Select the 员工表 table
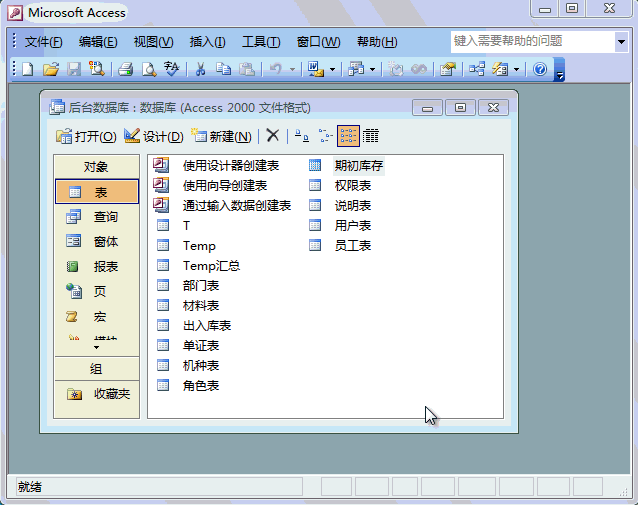Viewport: 638px width, 505px height. (340, 245)
